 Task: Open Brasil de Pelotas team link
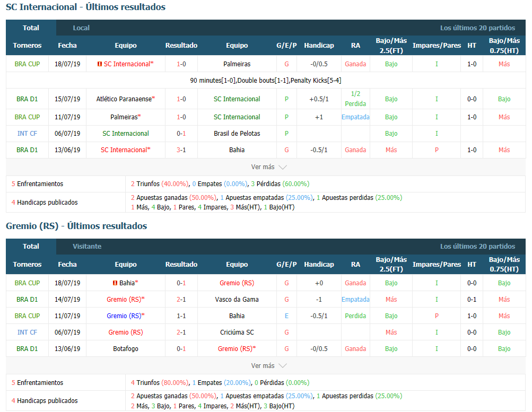click(x=237, y=134)
